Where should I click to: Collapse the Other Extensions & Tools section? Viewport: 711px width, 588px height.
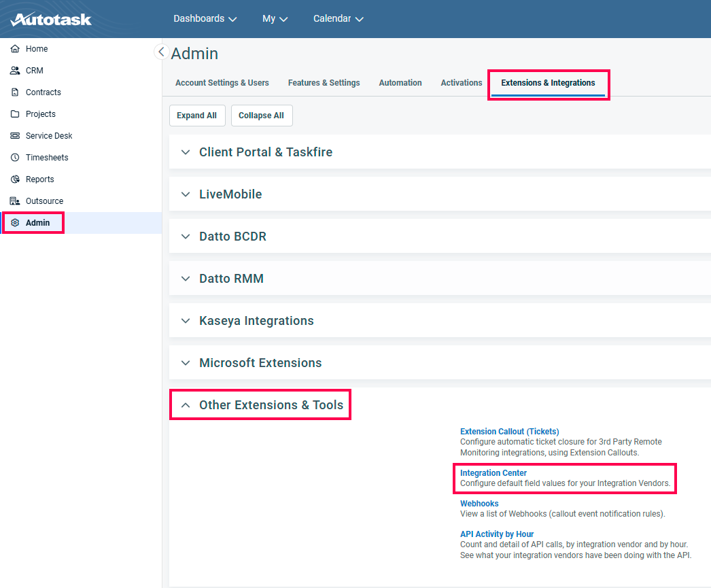pyautogui.click(x=186, y=405)
